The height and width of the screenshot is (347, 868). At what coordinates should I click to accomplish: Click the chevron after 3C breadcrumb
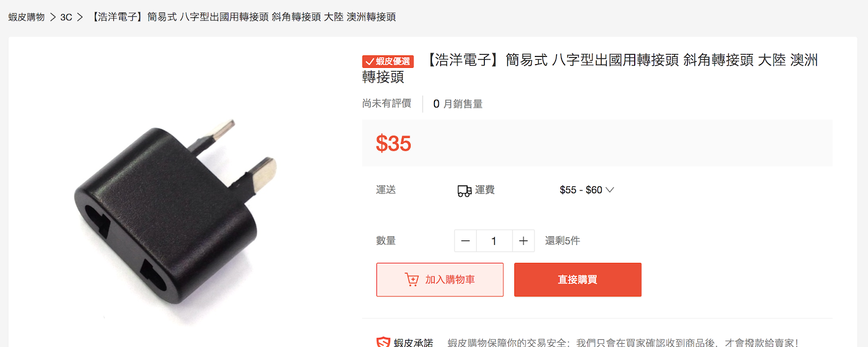click(x=80, y=17)
